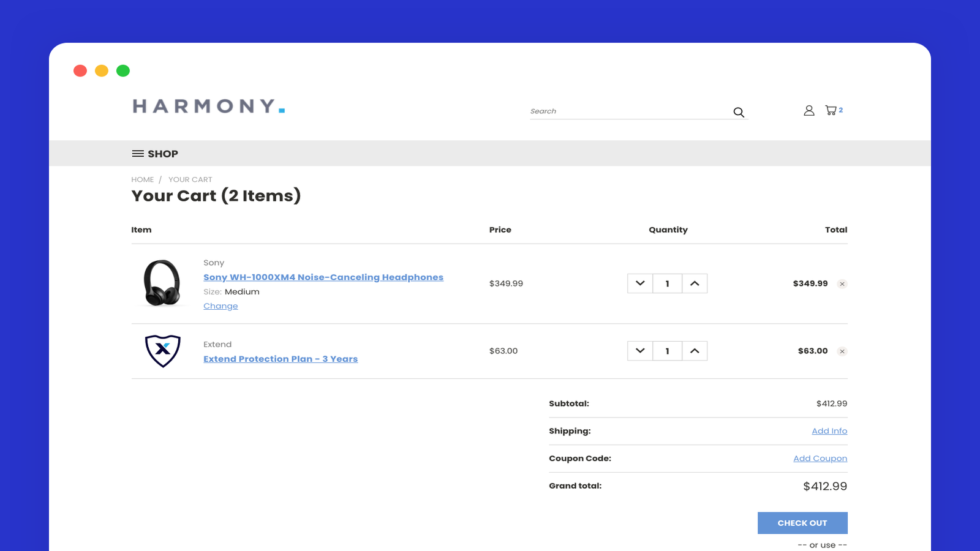980x551 pixels.
Task: Click the yellow window minimize dot
Action: pos(102,71)
